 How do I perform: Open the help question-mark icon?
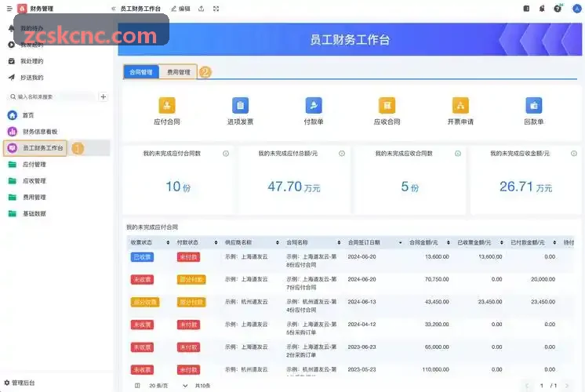coord(558,9)
